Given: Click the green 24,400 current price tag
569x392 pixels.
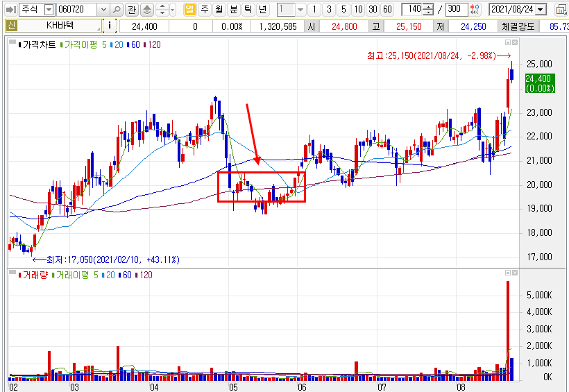Looking at the screenshot, I should (540, 83).
